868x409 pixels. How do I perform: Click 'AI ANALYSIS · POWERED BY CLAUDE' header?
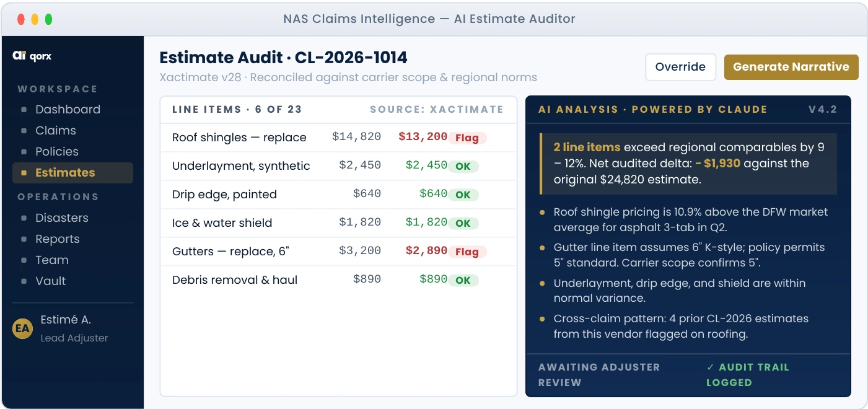(653, 110)
